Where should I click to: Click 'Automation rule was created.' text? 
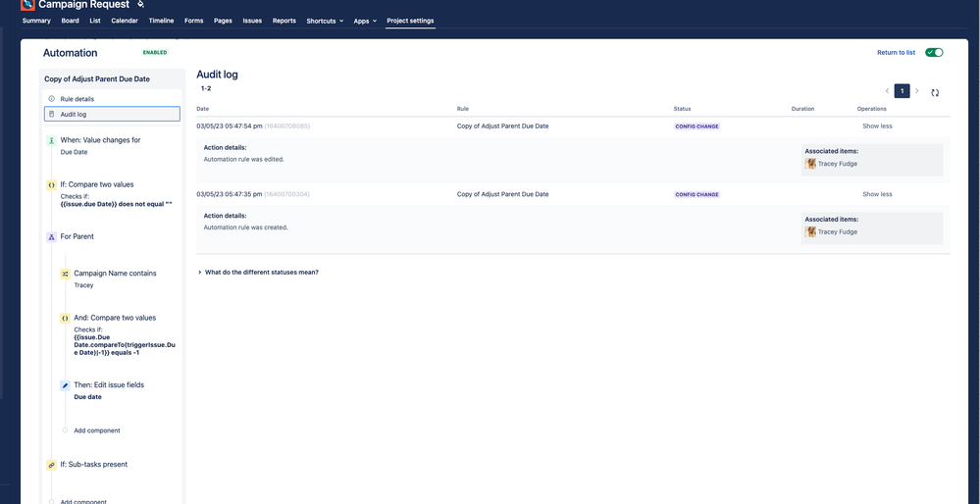pyautogui.click(x=245, y=227)
